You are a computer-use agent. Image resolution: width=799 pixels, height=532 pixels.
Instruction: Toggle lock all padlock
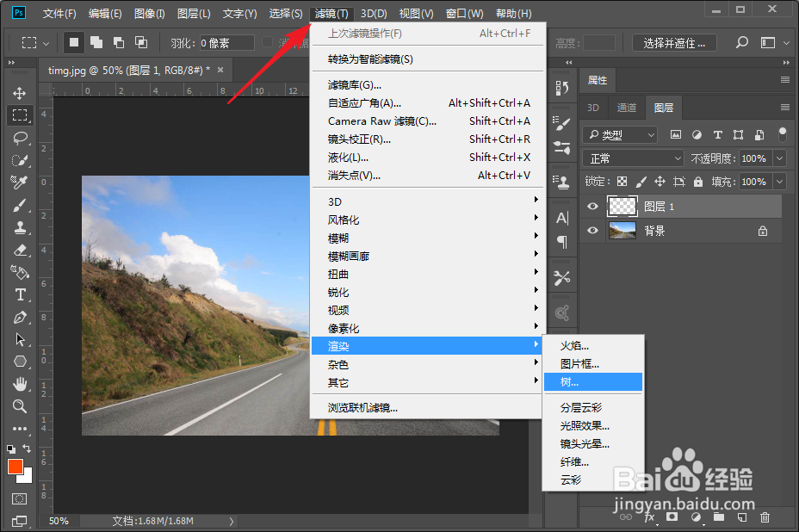pyautogui.click(x=698, y=182)
